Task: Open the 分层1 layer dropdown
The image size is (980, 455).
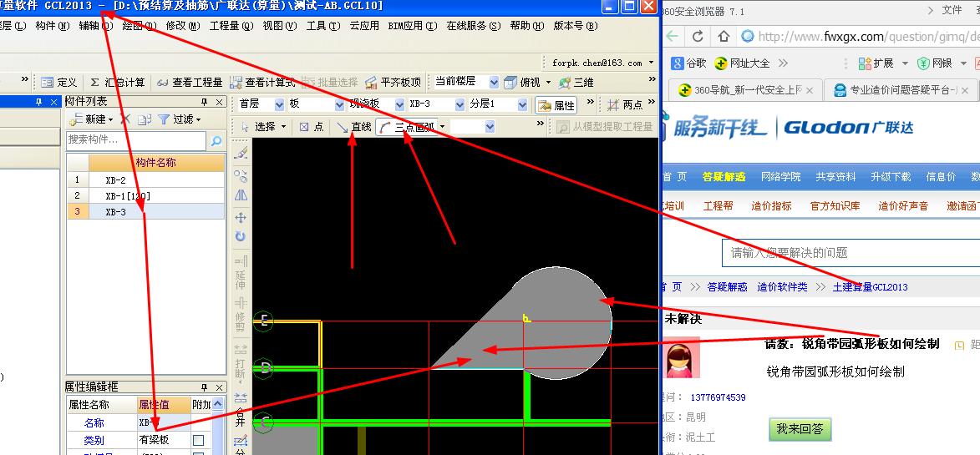Action: coord(522,104)
